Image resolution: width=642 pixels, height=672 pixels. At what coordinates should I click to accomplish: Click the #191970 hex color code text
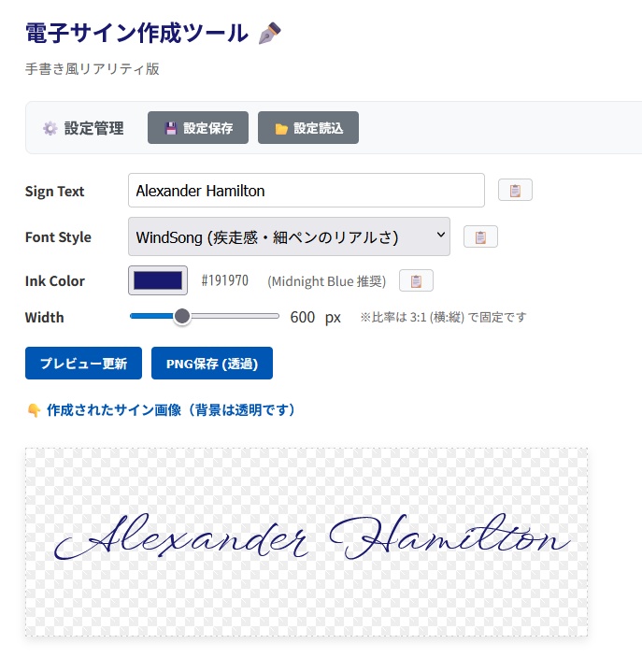click(224, 280)
